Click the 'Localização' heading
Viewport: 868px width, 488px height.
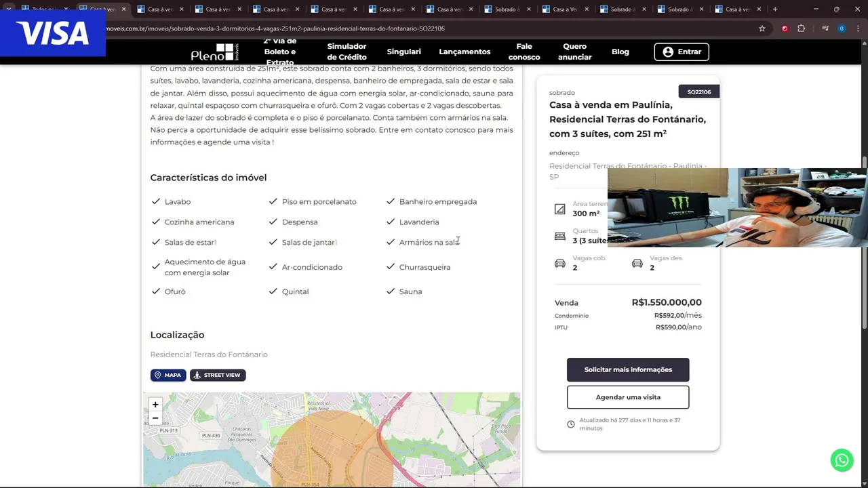[x=177, y=335]
